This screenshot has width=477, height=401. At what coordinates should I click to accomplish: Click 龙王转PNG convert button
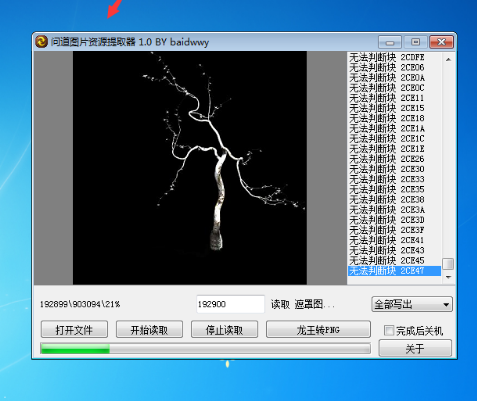point(318,330)
